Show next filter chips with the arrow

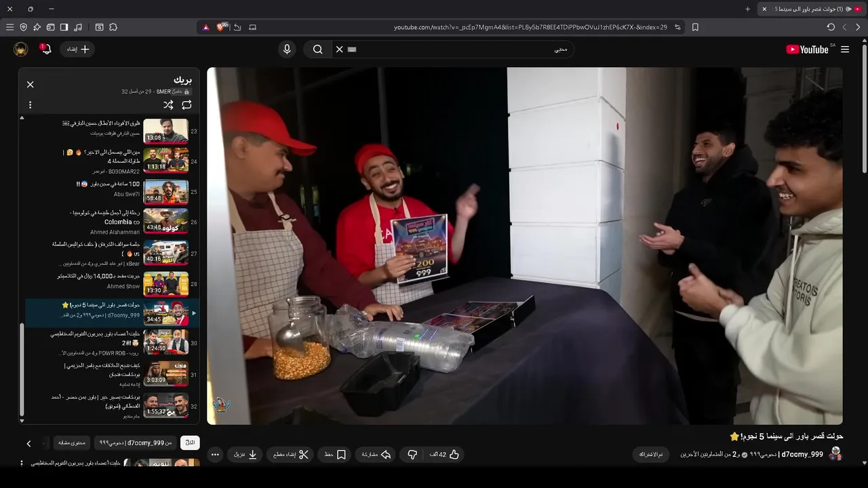tap(28, 443)
